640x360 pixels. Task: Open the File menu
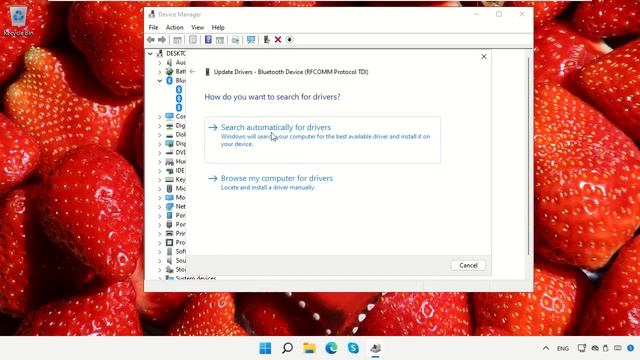tap(153, 27)
